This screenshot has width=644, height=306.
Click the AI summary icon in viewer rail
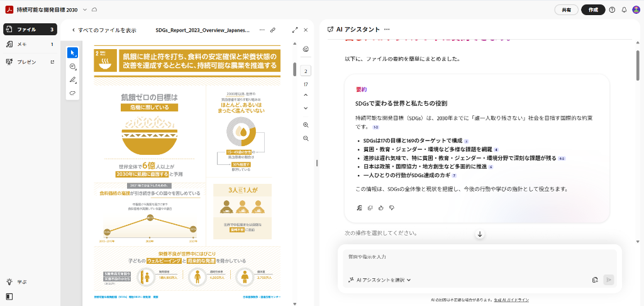click(306, 49)
